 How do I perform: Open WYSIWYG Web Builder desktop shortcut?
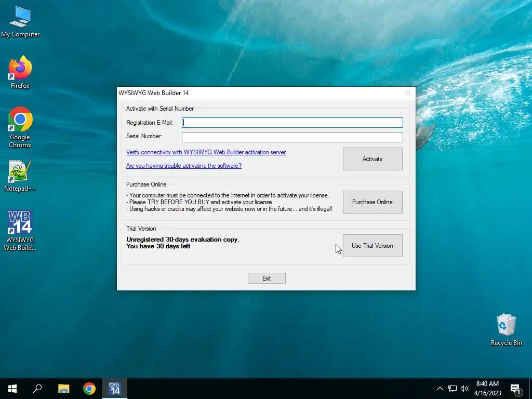point(20,230)
